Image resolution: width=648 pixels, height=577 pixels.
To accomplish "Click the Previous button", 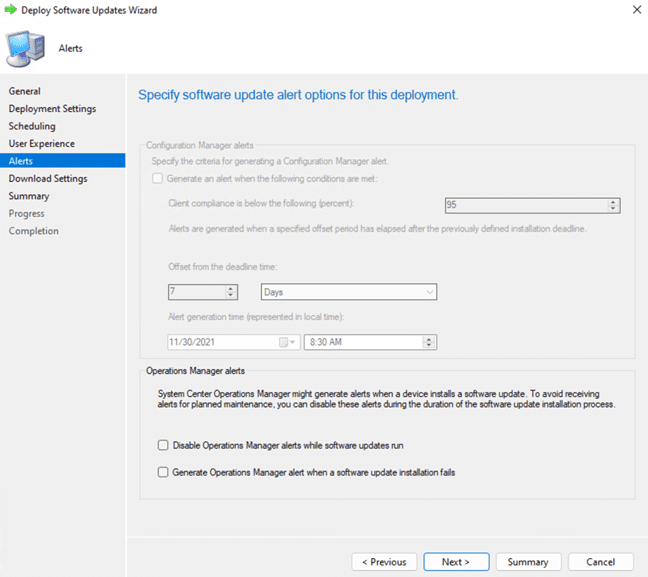I will pyautogui.click(x=384, y=562).
